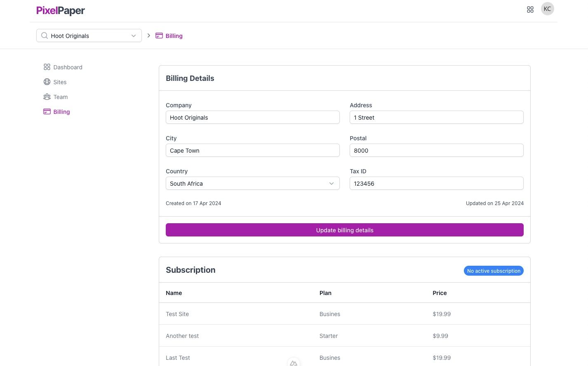The height and width of the screenshot is (366, 588).
Task: Click the breadcrumb Billing card icon
Action: pyautogui.click(x=159, y=35)
